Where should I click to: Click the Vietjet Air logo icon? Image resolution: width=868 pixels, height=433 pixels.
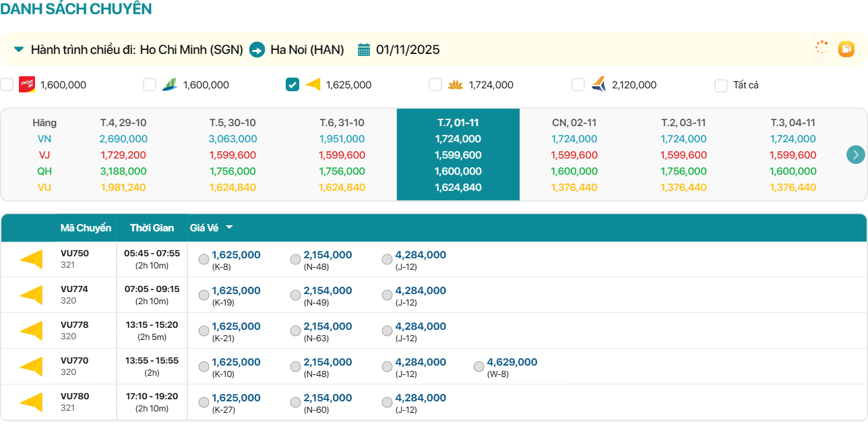click(27, 84)
